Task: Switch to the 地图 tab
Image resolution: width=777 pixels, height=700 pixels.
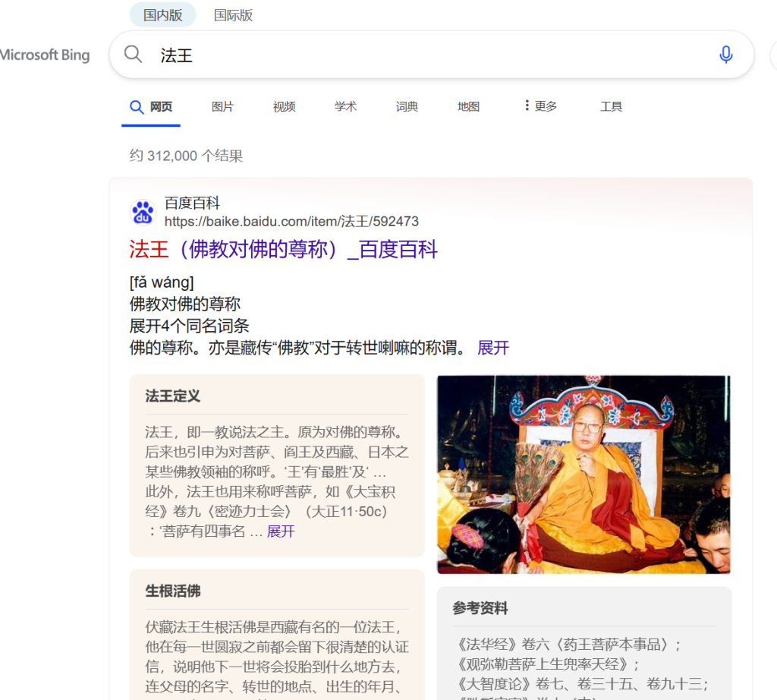Action: [x=468, y=106]
